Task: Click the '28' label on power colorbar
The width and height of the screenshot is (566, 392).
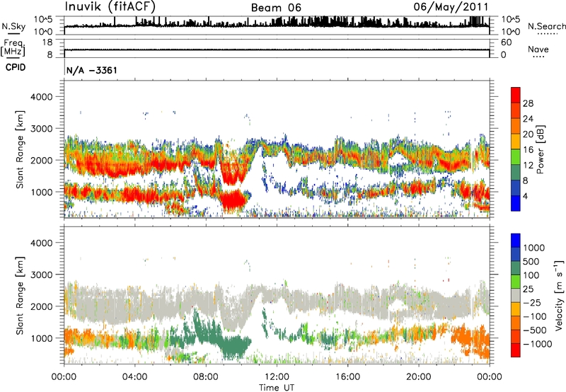Action: [528, 103]
